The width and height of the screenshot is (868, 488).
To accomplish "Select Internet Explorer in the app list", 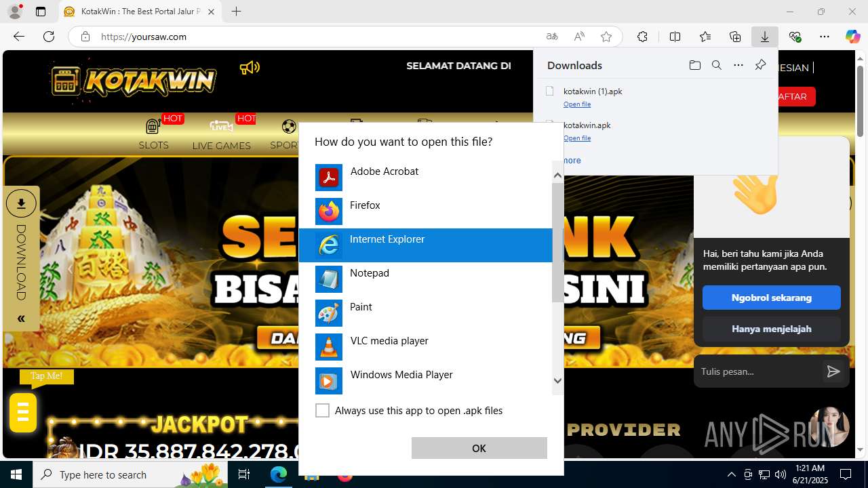I will pos(426,245).
